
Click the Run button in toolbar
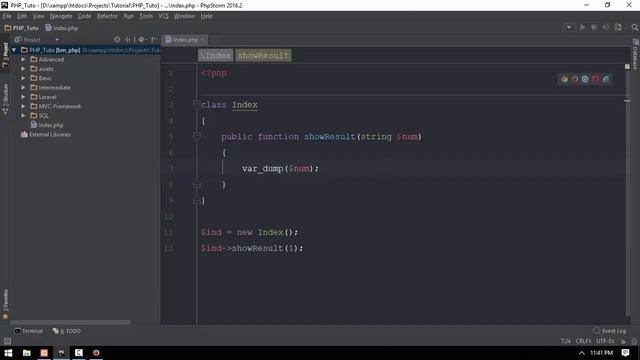click(582, 27)
